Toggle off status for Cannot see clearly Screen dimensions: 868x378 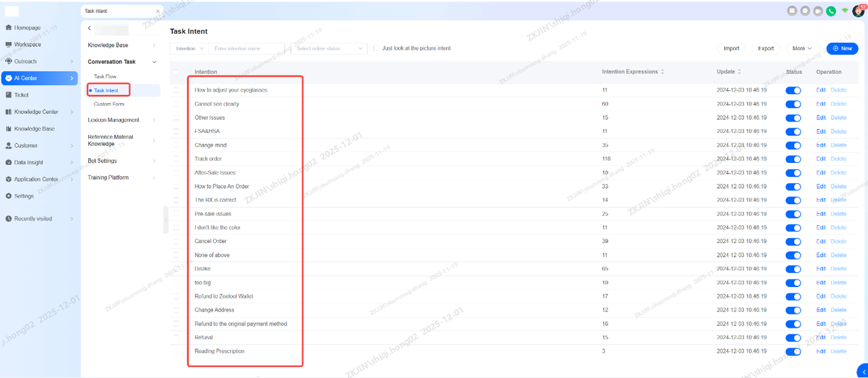pyautogui.click(x=793, y=104)
